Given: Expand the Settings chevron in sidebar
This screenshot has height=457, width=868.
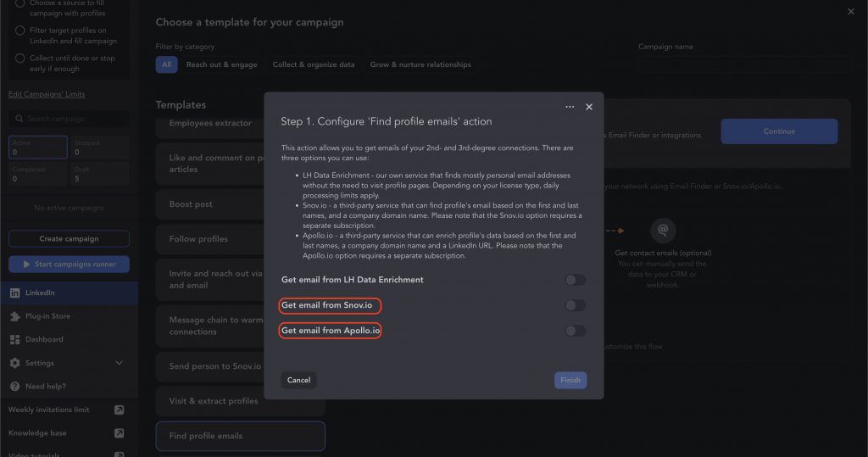Looking at the screenshot, I should coord(119,363).
